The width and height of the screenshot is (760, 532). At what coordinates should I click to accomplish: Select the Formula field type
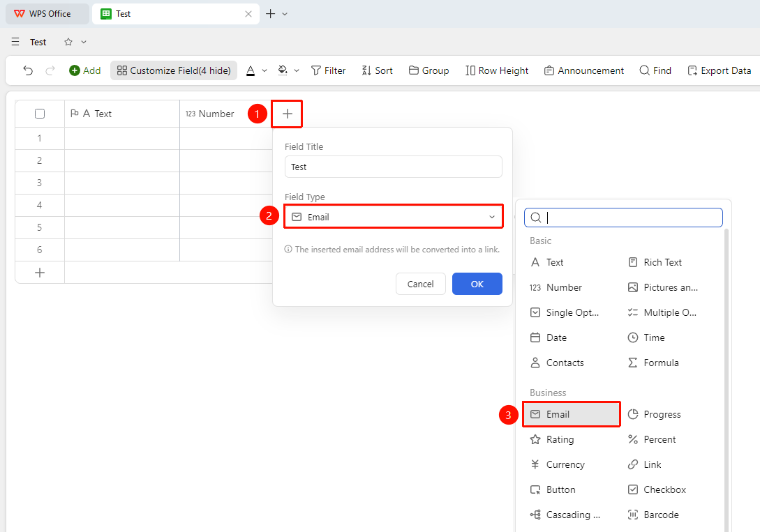coord(653,363)
